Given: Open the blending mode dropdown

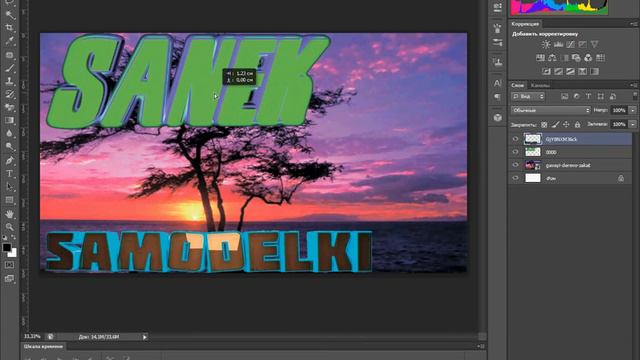Looking at the screenshot, I should [551, 110].
